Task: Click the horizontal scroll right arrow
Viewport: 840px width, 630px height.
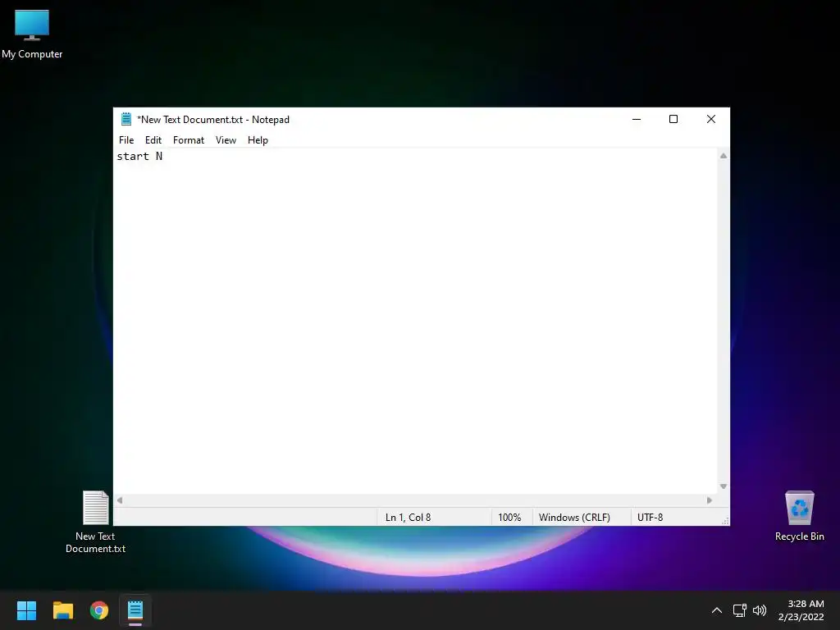Action: tap(710, 500)
